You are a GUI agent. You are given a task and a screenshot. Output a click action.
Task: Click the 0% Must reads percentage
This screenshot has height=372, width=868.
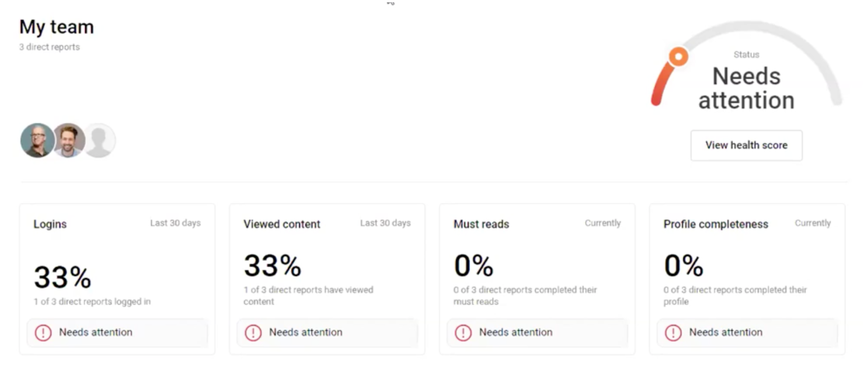point(473,266)
